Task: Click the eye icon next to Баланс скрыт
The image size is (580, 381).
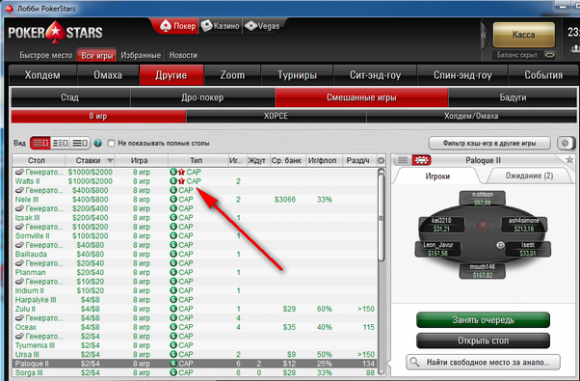Action: coord(549,55)
